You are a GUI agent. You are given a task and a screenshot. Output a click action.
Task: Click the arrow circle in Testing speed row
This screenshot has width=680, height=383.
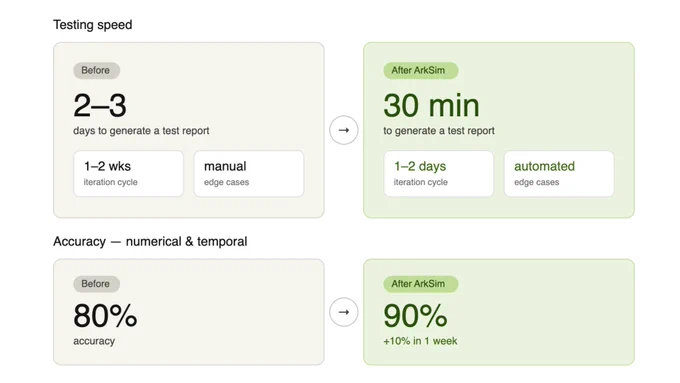tap(343, 130)
